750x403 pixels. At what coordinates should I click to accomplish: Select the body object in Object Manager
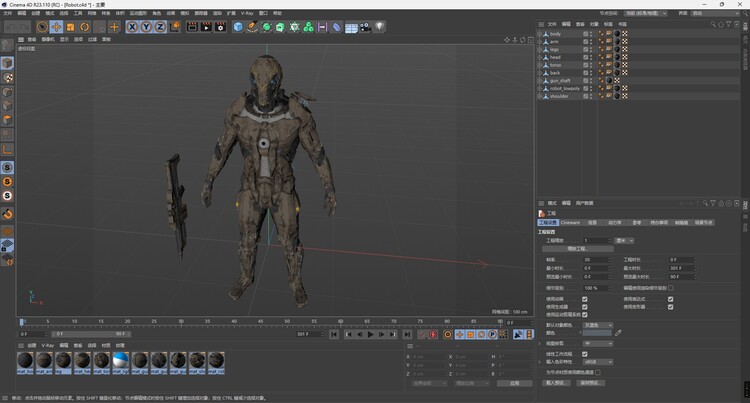pyautogui.click(x=555, y=34)
